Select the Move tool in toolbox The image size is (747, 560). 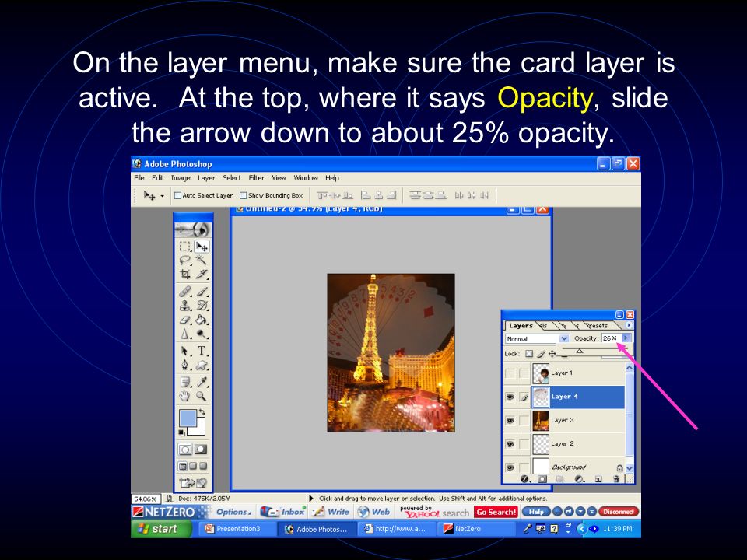[202, 247]
